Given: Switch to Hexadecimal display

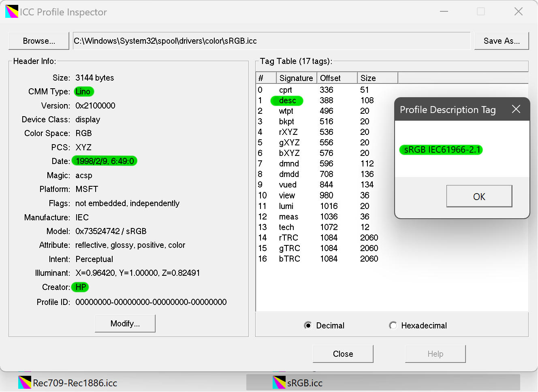Looking at the screenshot, I should 393,326.
